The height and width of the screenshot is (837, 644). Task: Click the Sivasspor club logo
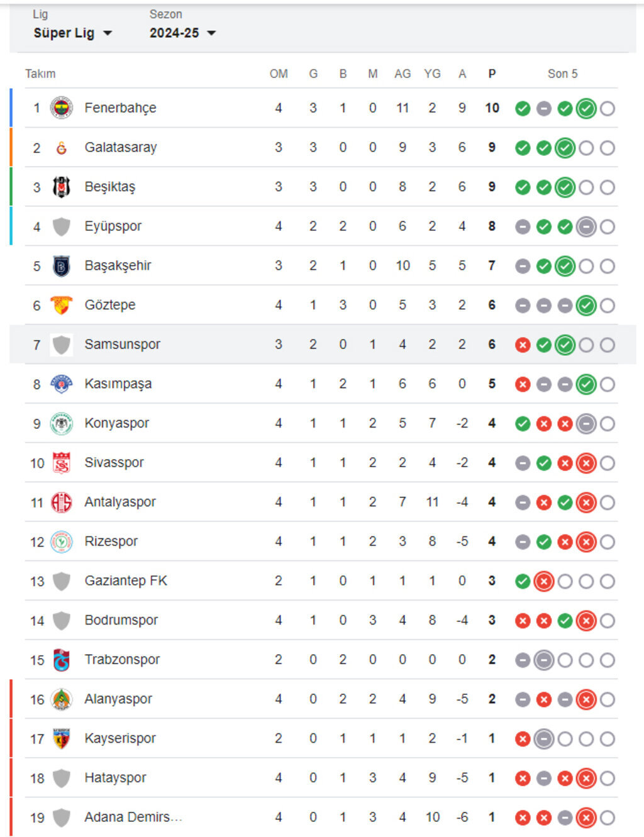point(61,463)
